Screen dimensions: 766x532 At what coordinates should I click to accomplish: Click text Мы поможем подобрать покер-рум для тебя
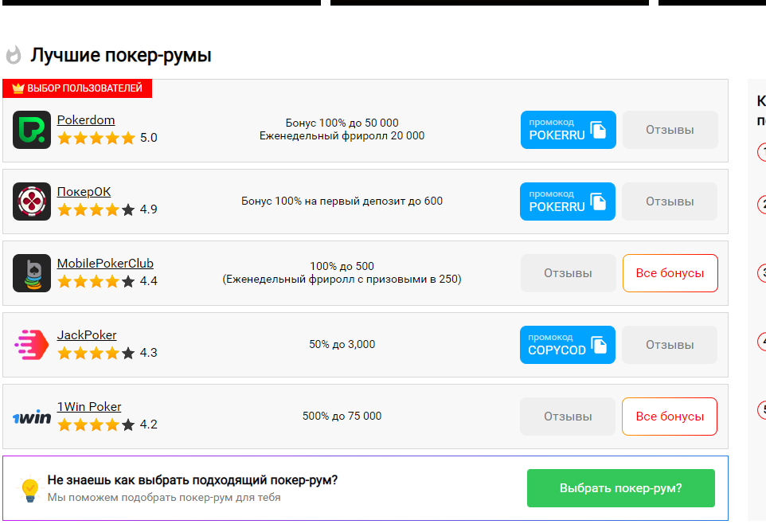(x=164, y=497)
